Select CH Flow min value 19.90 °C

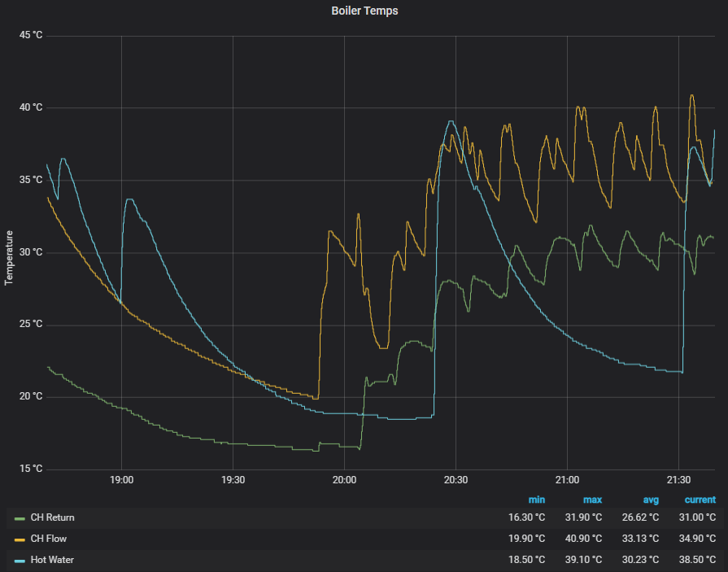pyautogui.click(x=526, y=539)
